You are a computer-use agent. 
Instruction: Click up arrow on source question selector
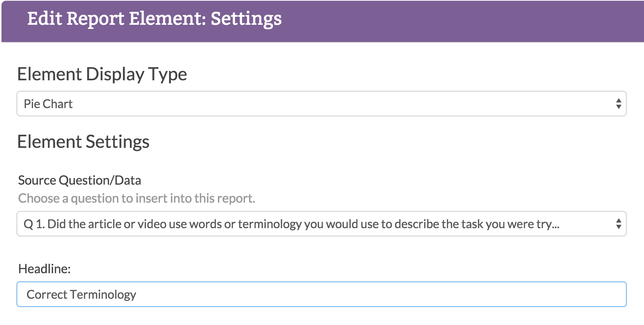pyautogui.click(x=619, y=221)
